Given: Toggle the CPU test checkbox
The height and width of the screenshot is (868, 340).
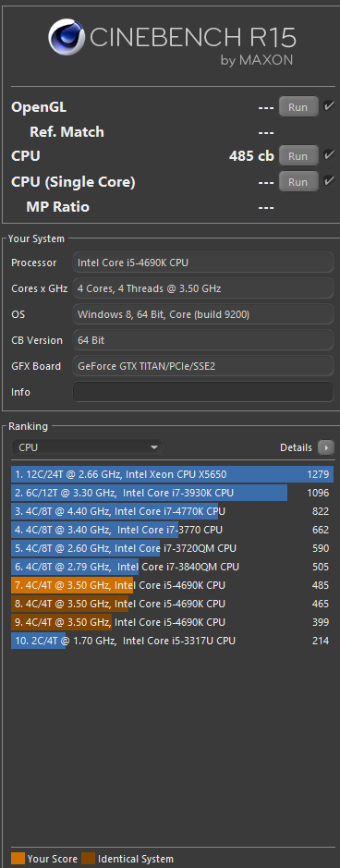Looking at the screenshot, I should tap(329, 155).
